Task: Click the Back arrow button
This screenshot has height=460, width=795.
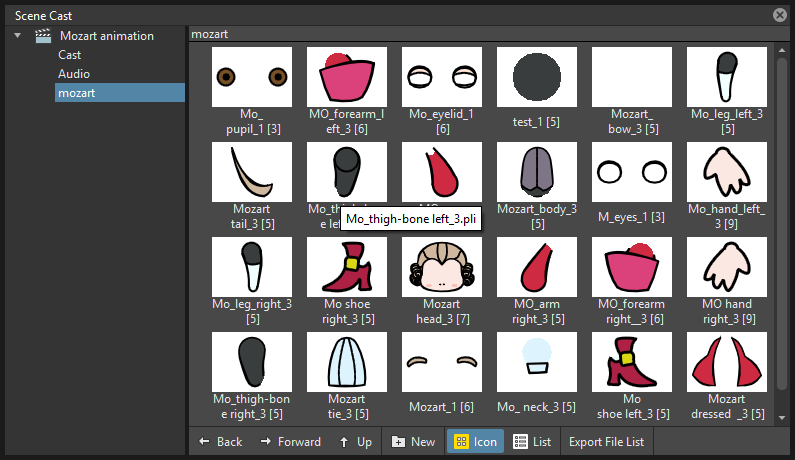Action: (221, 442)
